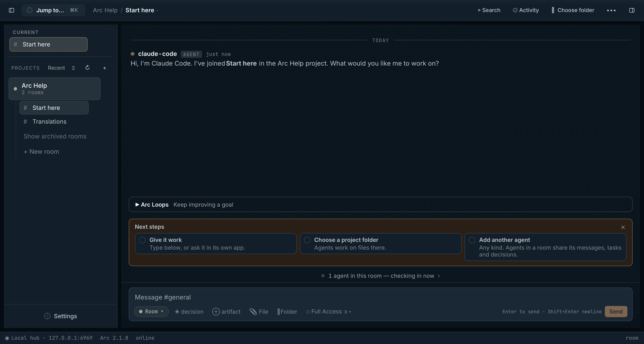This screenshot has width=644, height=344.
Task: Click Show archived rooms
Action: (x=55, y=136)
